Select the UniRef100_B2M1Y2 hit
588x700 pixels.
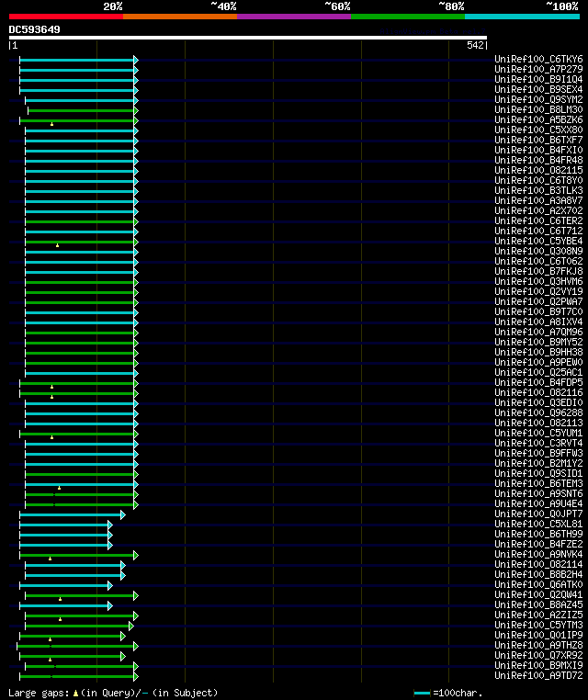tap(538, 463)
